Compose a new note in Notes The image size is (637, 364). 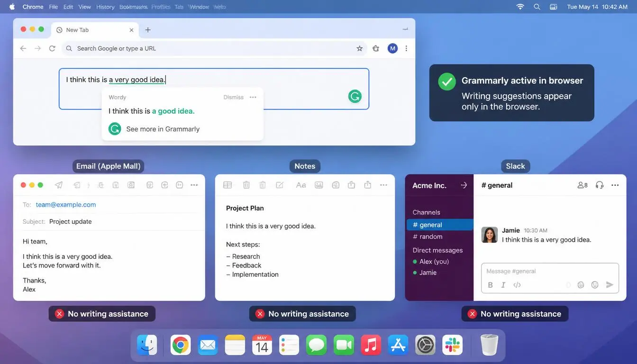(280, 185)
